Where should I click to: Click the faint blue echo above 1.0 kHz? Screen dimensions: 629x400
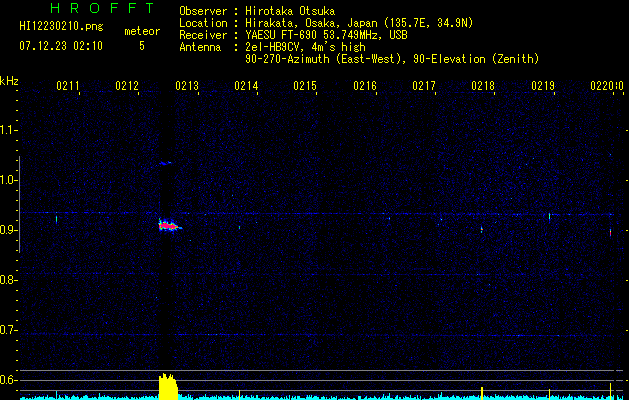point(165,163)
